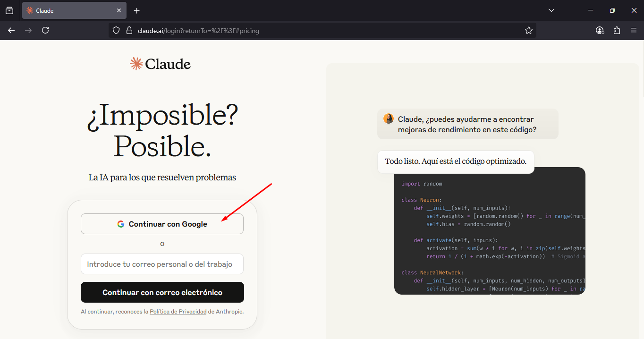The height and width of the screenshot is (339, 644).
Task: Open the Política de Privacidad link
Action: 178,312
